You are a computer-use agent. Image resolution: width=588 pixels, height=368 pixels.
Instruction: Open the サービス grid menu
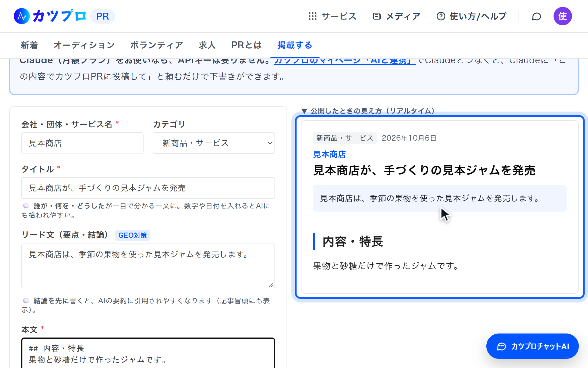pos(332,16)
